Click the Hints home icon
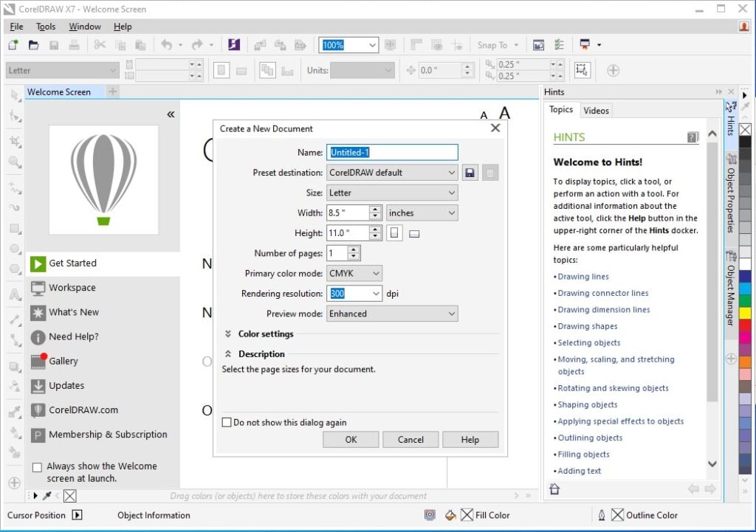The width and height of the screenshot is (756, 532). point(554,489)
